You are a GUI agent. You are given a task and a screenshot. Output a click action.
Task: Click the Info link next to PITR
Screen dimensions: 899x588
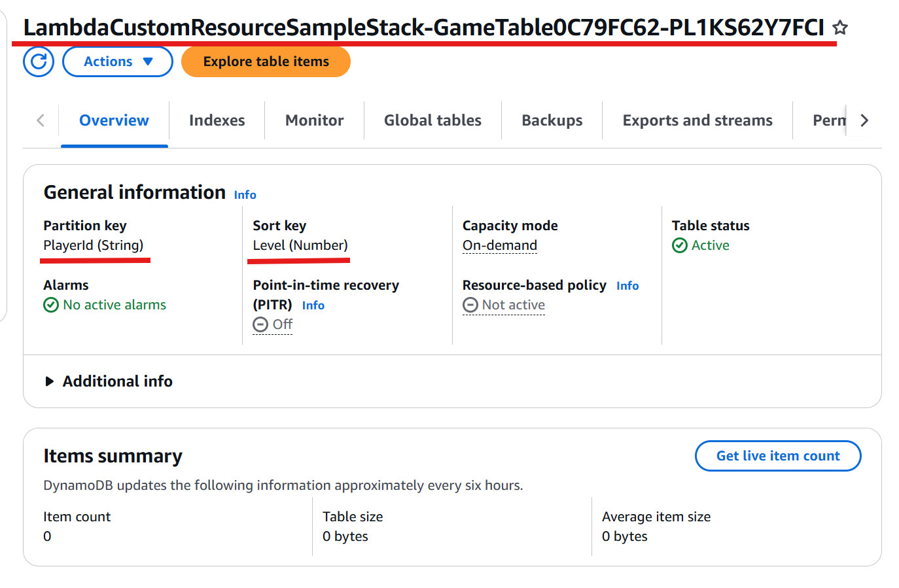click(313, 305)
